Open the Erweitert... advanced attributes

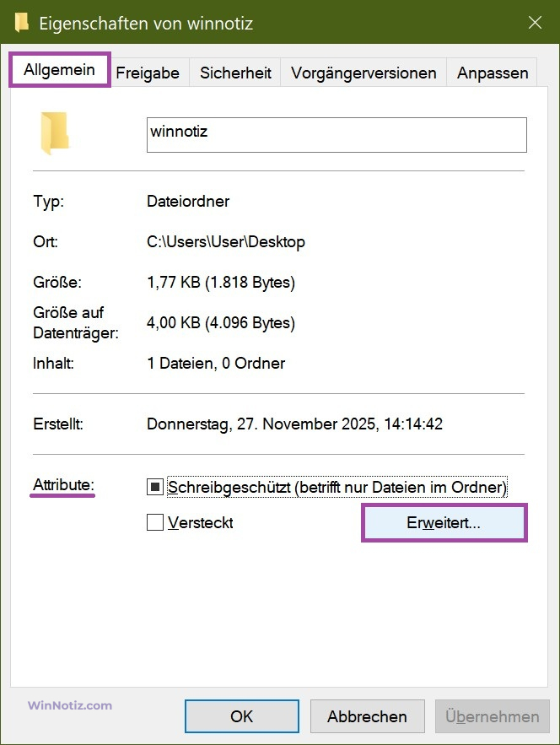444,522
